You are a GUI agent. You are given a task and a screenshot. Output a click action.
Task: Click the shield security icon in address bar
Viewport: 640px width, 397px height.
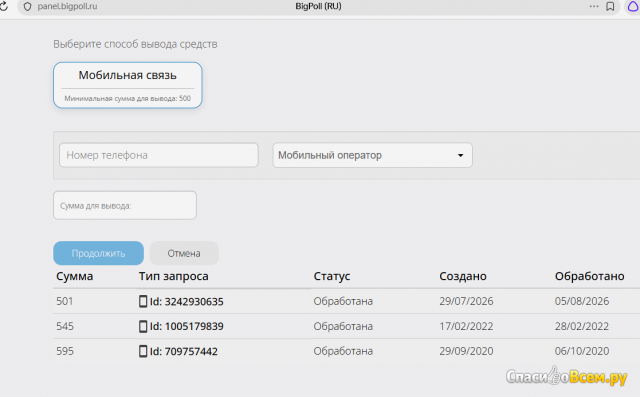point(27,7)
